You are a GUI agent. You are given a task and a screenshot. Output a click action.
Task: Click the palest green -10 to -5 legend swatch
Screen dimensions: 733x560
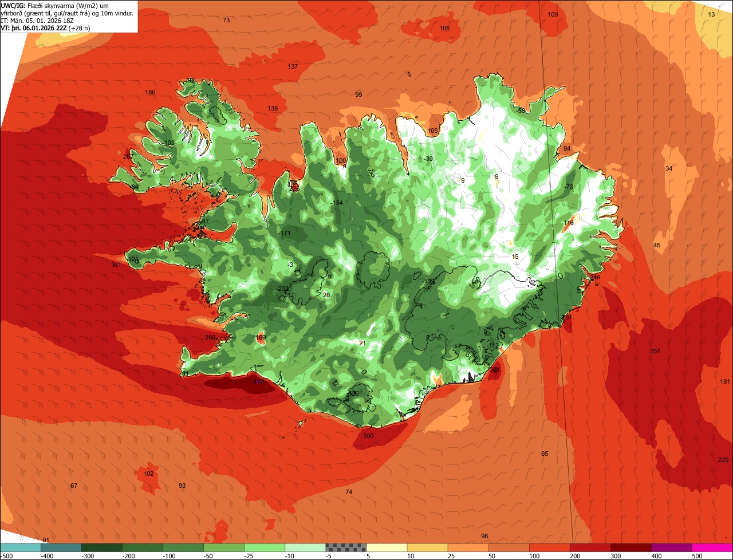[305, 547]
